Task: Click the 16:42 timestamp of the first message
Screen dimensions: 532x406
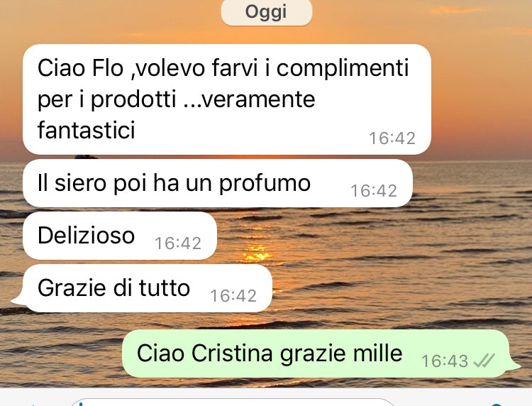Action: (x=392, y=138)
